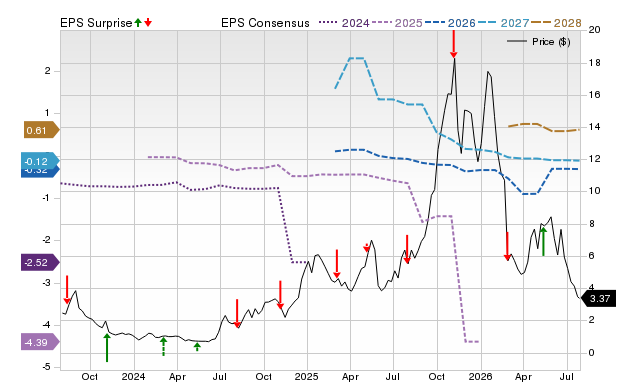Click the light blue -0.12 value tag
The height and width of the screenshot is (382, 640).
pyautogui.click(x=40, y=161)
